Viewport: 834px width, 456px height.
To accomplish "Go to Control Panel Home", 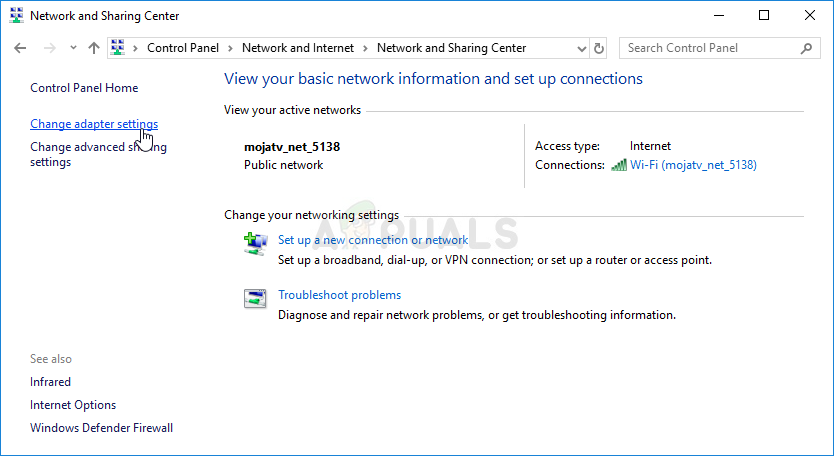I will point(84,88).
